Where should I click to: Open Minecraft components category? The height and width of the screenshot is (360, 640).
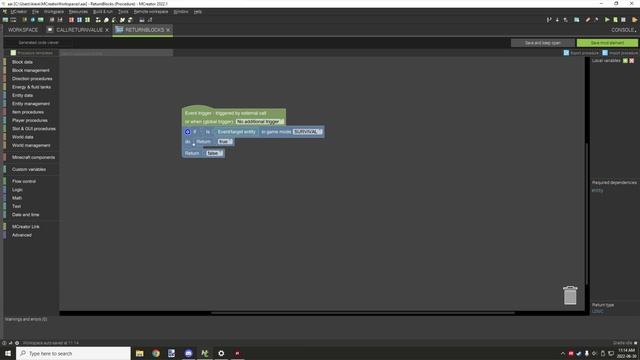33,157
